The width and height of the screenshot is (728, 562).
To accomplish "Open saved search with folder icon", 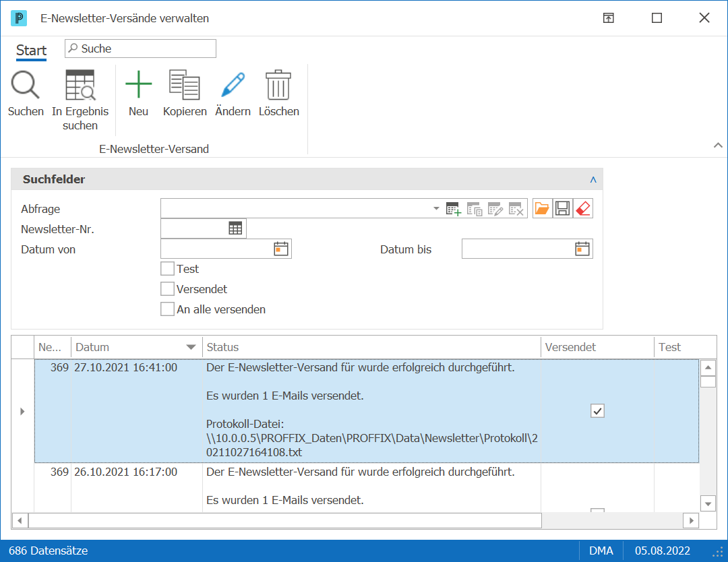I will [x=542, y=208].
